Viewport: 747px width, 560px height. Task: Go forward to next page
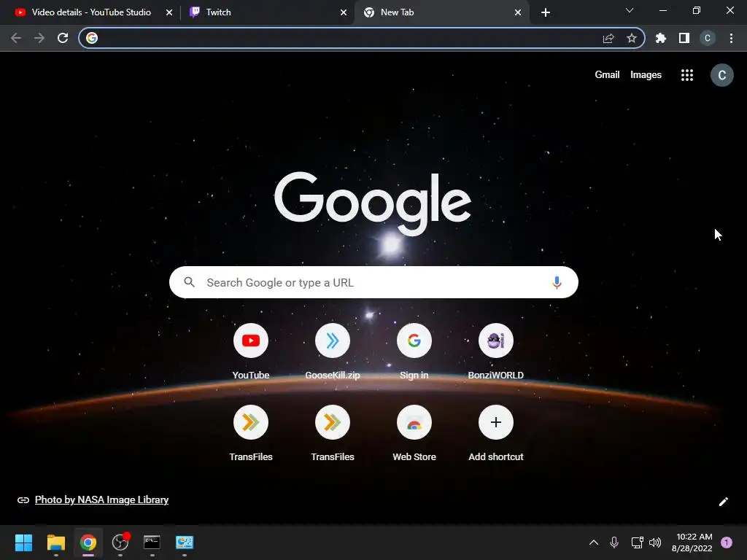coord(39,38)
